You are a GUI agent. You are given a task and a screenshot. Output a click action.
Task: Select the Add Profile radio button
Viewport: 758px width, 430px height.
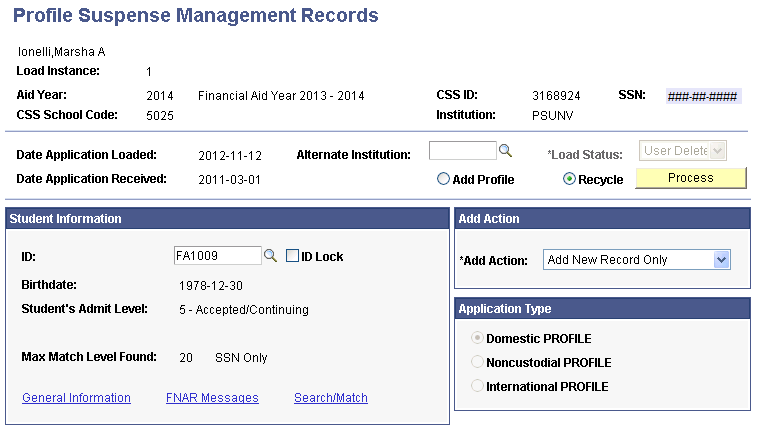pyautogui.click(x=443, y=179)
